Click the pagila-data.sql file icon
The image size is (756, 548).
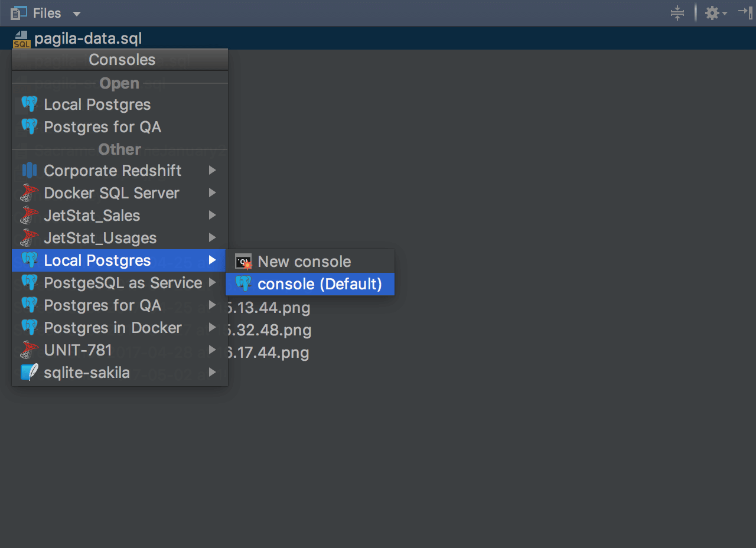(x=21, y=39)
